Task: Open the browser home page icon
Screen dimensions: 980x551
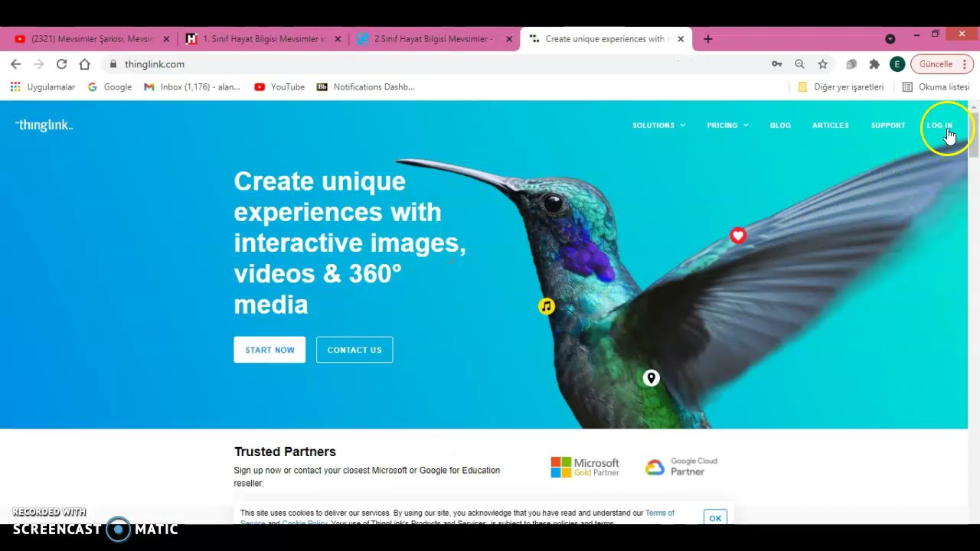Action: (x=84, y=64)
